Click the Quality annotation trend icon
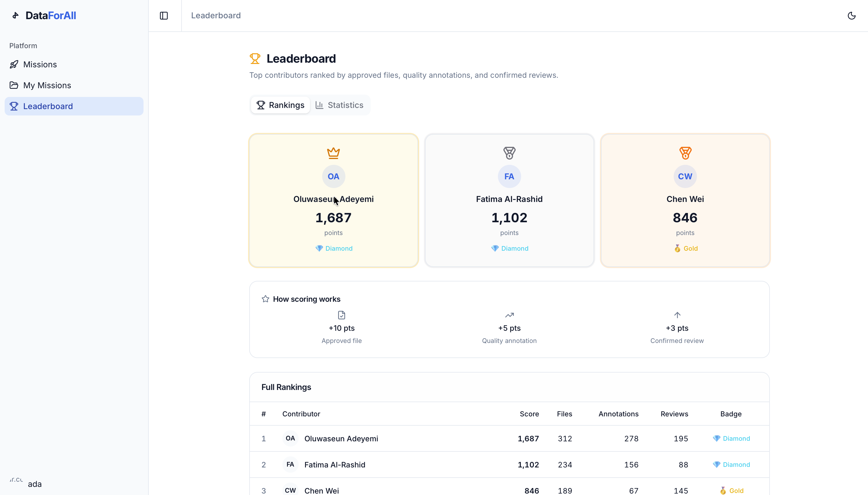 (x=509, y=315)
